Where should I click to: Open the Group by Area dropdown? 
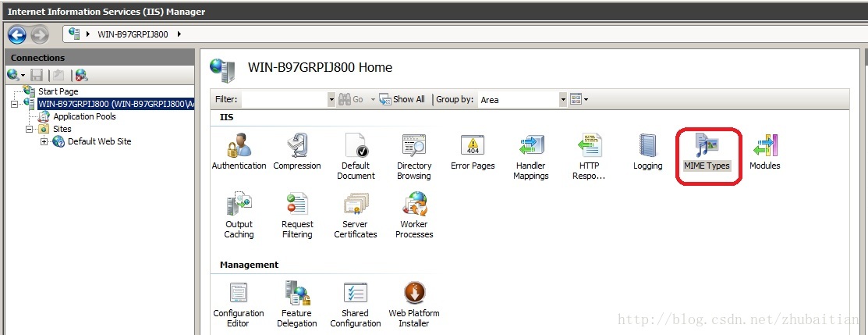click(563, 100)
